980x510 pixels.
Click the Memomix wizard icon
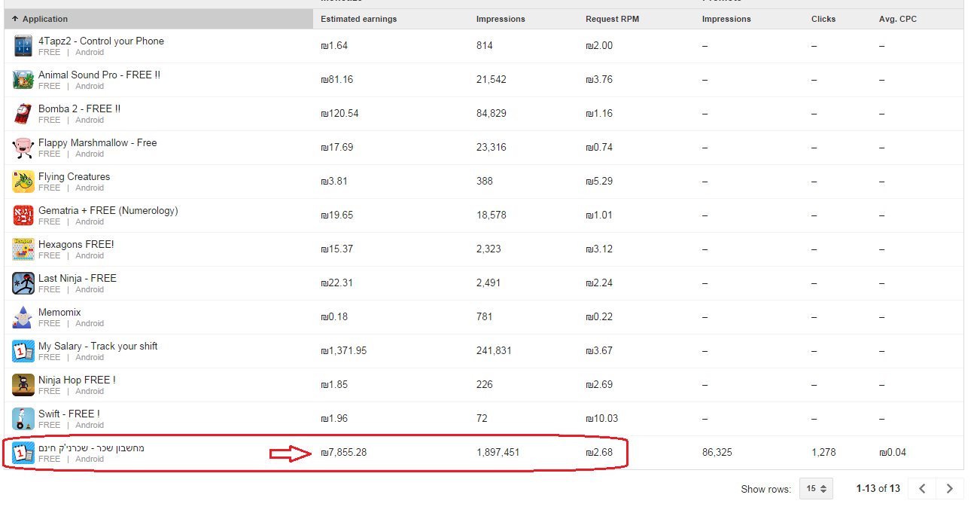click(x=23, y=317)
